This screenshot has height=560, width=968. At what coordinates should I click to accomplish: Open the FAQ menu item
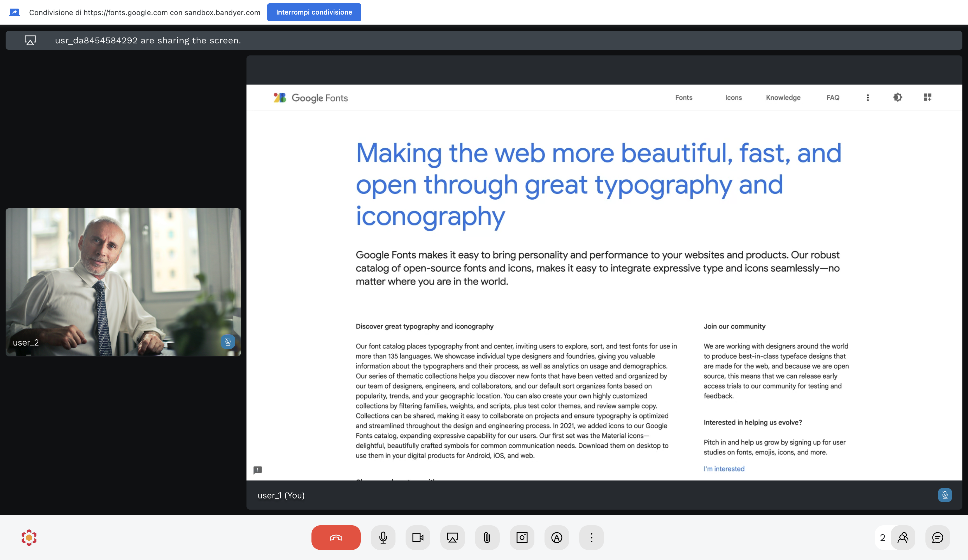point(833,97)
